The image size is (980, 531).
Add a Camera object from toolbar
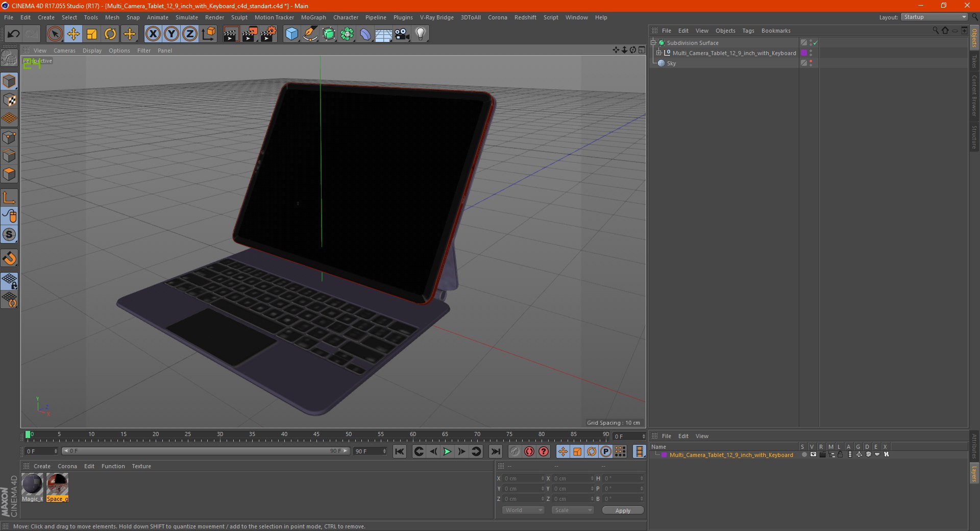tap(402, 34)
